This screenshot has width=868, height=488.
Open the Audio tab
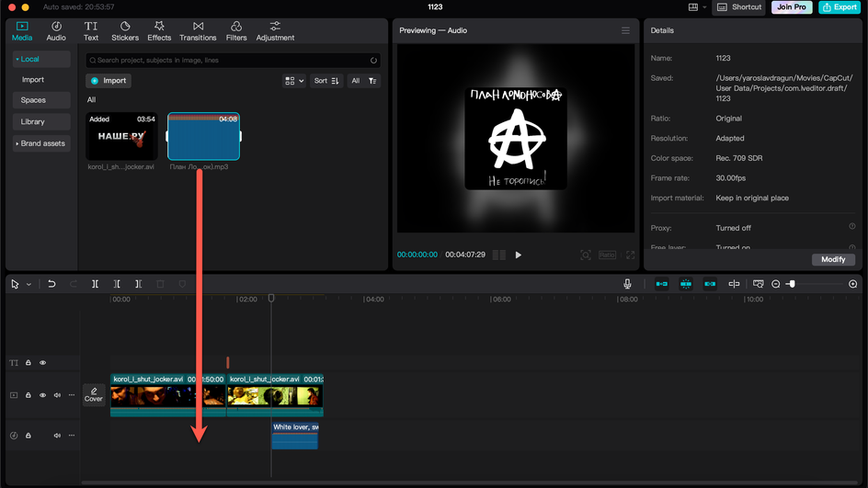tap(56, 31)
